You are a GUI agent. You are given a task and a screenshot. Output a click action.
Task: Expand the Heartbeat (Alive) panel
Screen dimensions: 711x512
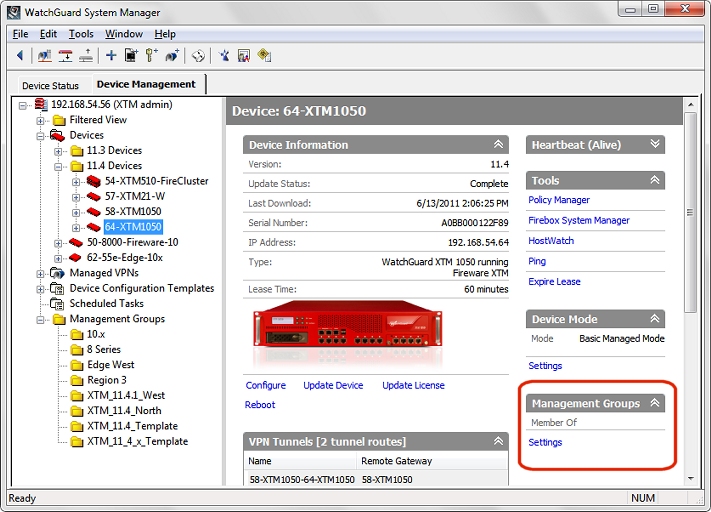coord(655,145)
